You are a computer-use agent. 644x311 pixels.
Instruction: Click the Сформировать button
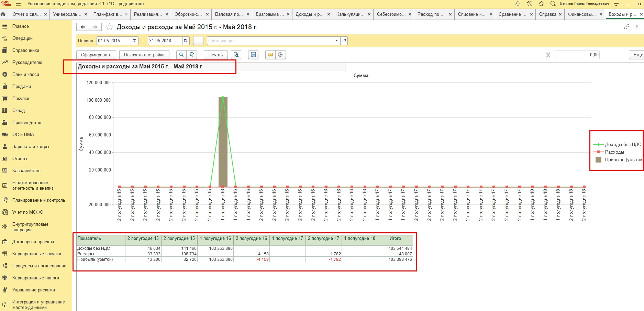coord(96,55)
